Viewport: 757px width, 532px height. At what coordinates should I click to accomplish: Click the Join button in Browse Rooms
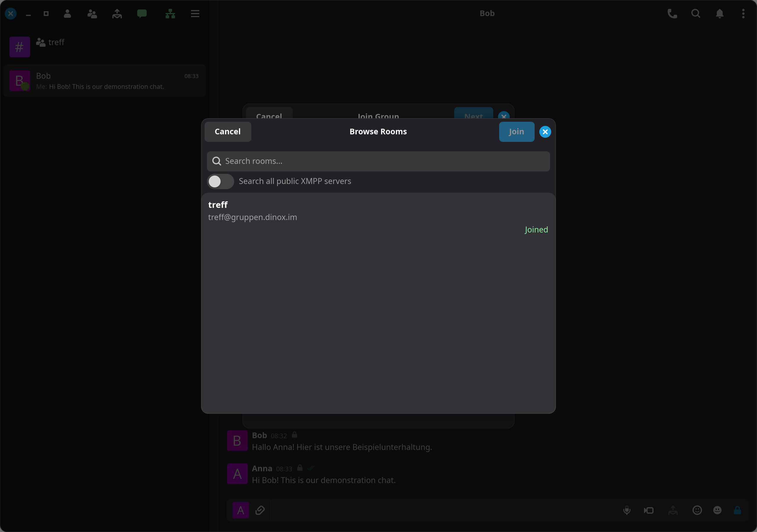(x=516, y=132)
